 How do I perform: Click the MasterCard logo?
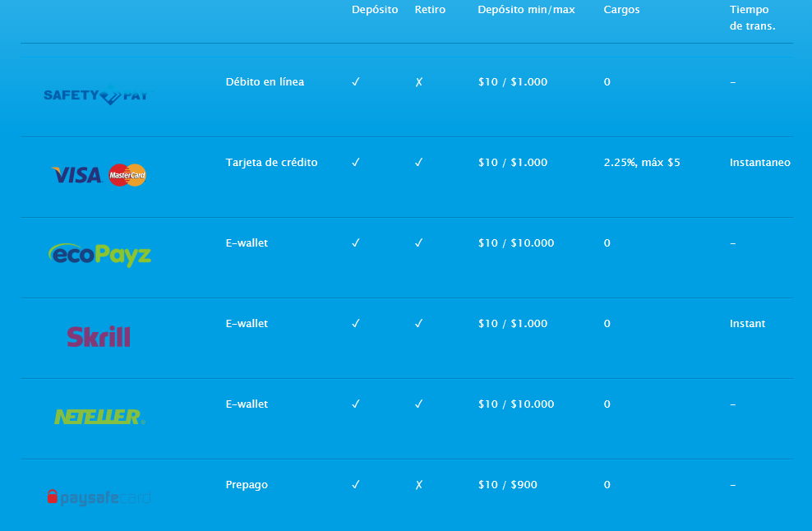coord(127,175)
